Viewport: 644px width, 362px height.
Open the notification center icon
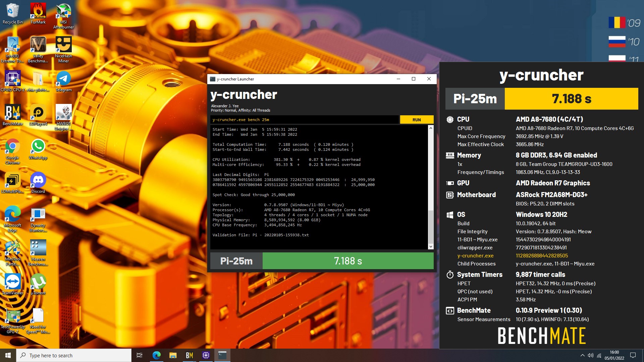(x=633, y=355)
